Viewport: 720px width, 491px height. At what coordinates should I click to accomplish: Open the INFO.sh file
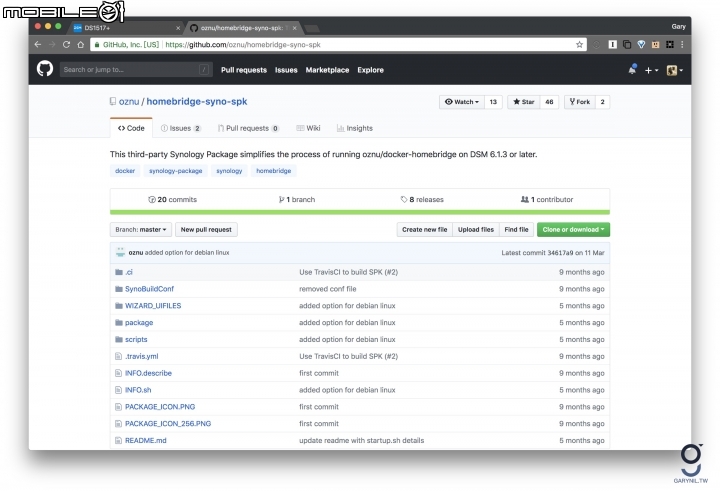pos(138,390)
